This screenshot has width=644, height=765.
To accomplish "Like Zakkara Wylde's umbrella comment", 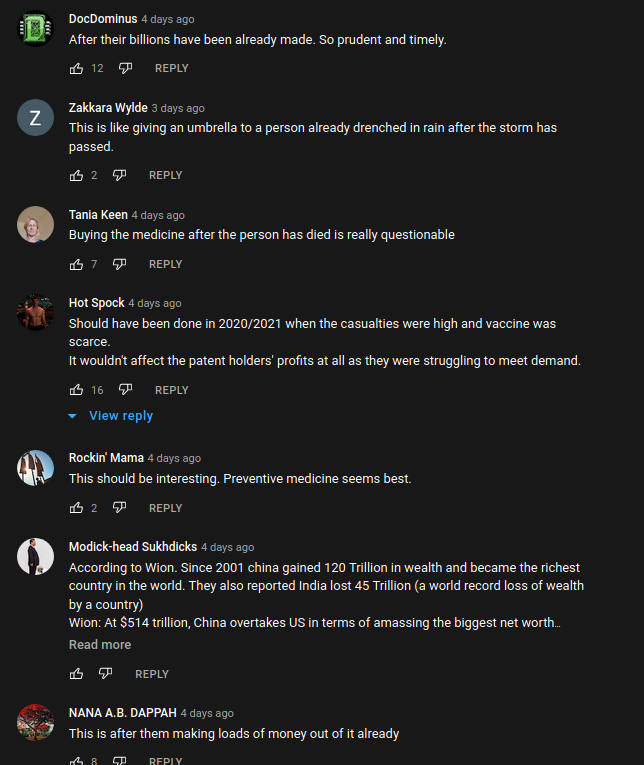I will (77, 175).
